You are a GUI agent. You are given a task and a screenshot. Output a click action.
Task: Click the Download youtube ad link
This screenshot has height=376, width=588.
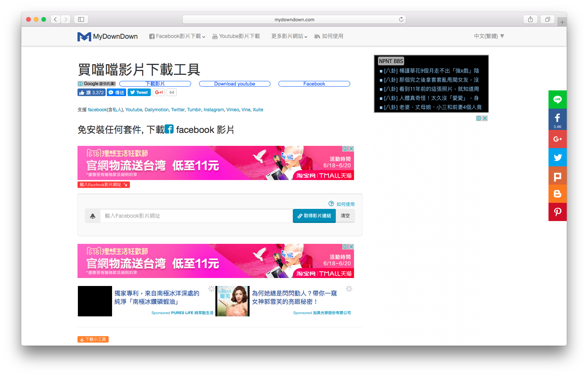235,84
